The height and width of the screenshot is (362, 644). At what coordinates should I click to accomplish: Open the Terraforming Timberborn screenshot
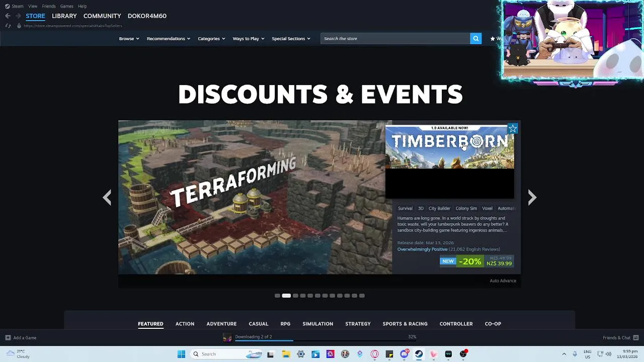click(x=255, y=197)
